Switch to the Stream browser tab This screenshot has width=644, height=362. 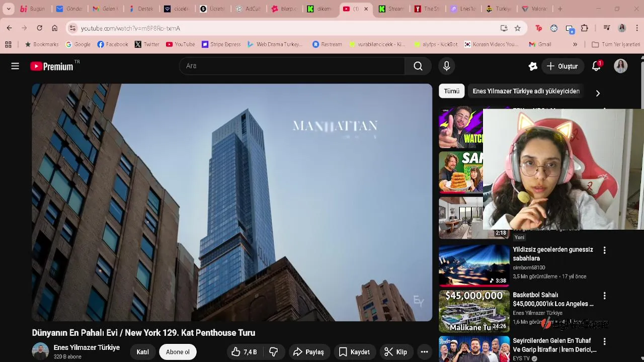coord(392,9)
